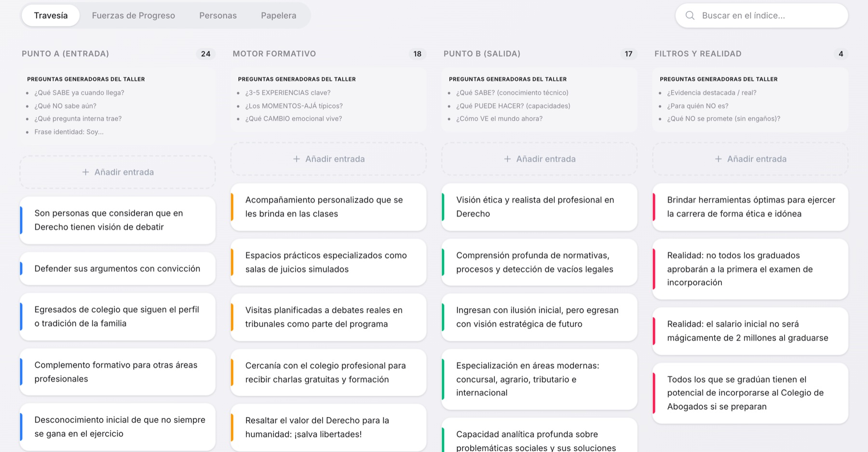868x452 pixels.
Task: Click text '¿Para quién NO es?'
Action: tap(698, 106)
